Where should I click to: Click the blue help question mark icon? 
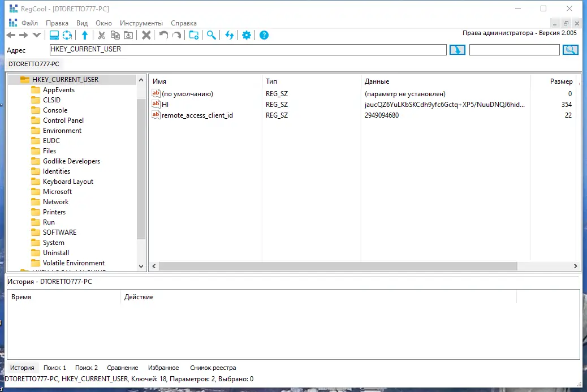pos(264,35)
